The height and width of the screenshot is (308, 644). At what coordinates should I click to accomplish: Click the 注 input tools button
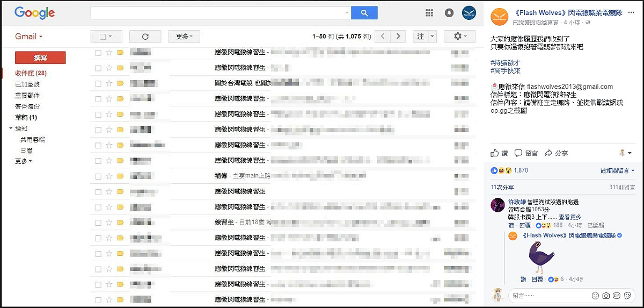(420, 37)
